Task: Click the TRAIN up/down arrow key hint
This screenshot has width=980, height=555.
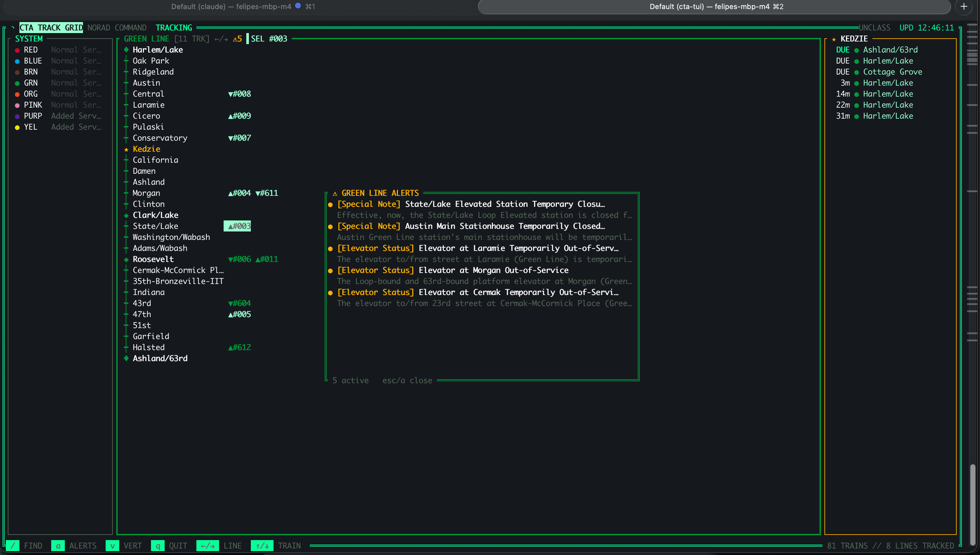Action: 262,546
